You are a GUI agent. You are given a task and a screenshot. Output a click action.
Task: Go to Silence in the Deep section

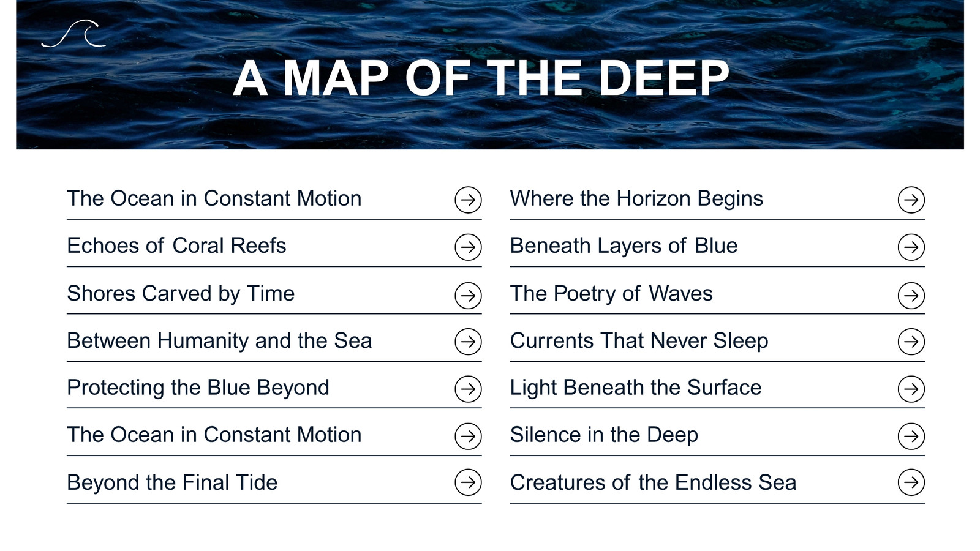click(x=604, y=435)
